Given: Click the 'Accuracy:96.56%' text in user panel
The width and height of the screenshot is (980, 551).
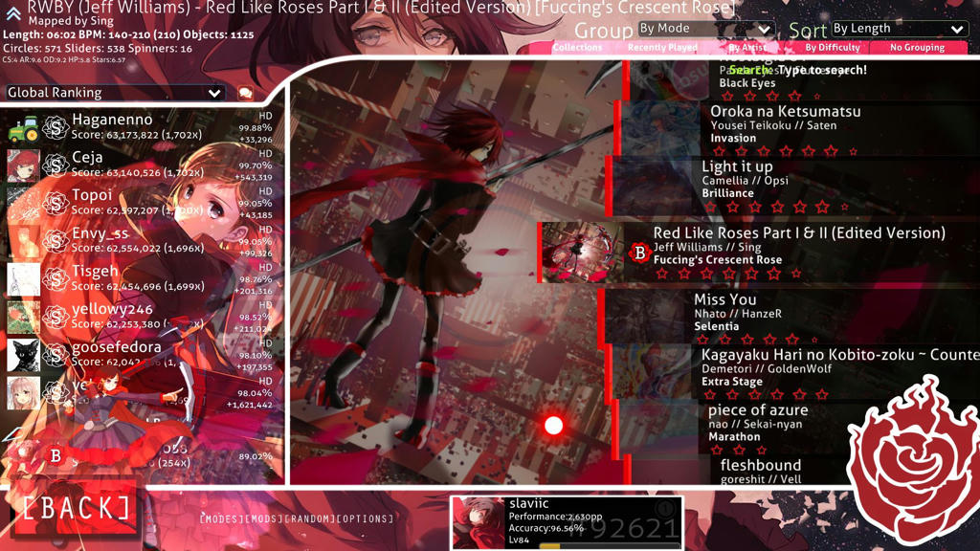Looking at the screenshot, I should point(546,528).
